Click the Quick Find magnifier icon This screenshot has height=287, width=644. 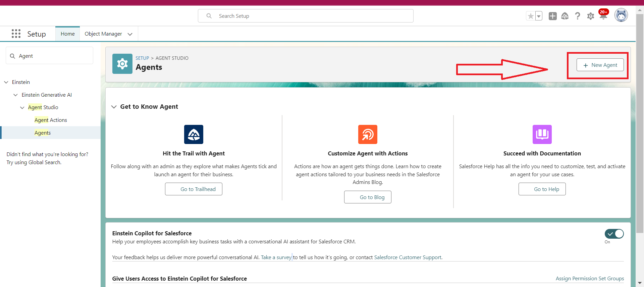point(12,56)
